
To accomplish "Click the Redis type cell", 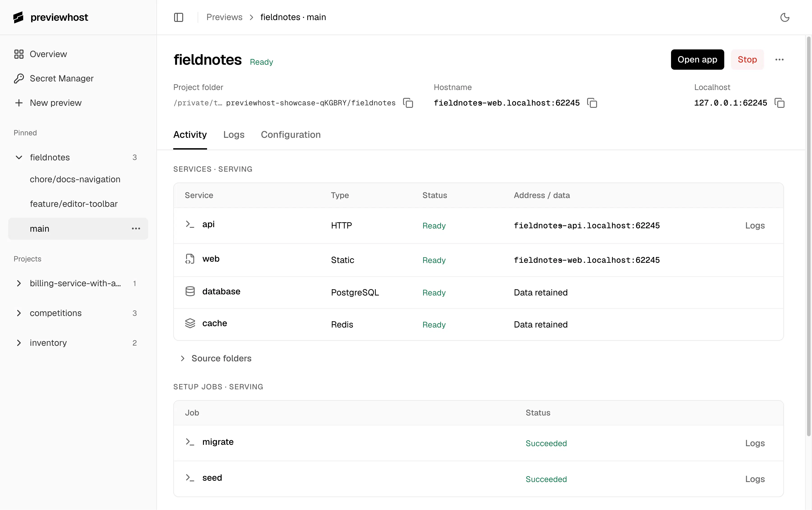I will [342, 325].
